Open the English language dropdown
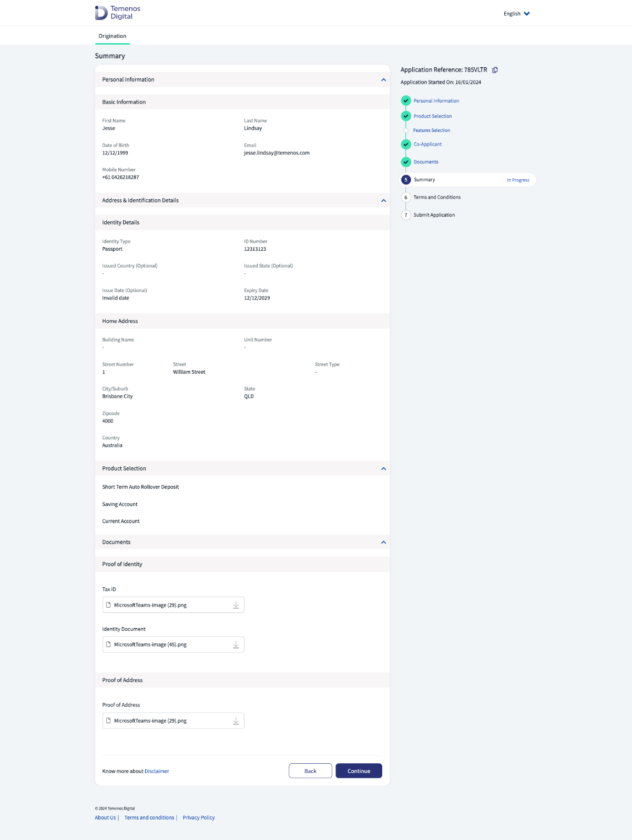 pos(516,14)
